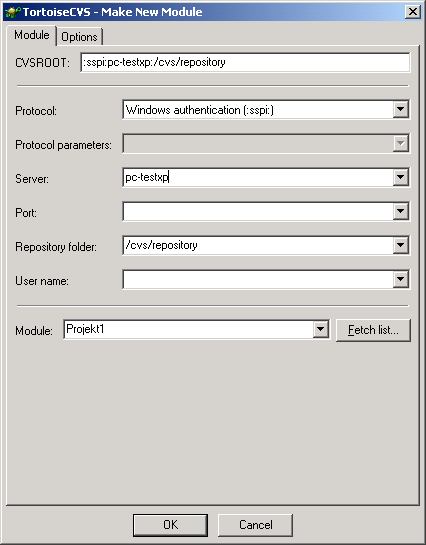Screen dimensions: 426x545
Task: Open the Module dropdown arrow
Action: [x=320, y=329]
